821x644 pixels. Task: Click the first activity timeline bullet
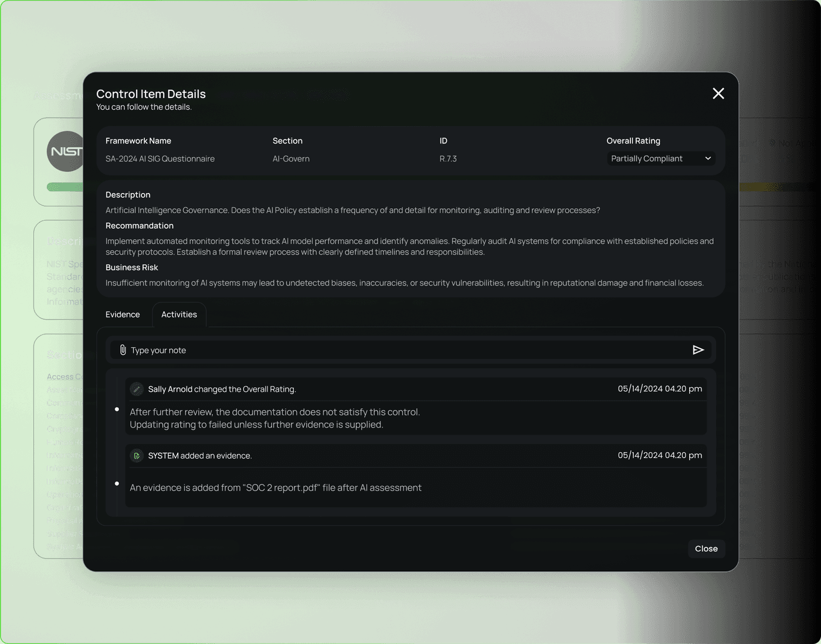pos(117,409)
